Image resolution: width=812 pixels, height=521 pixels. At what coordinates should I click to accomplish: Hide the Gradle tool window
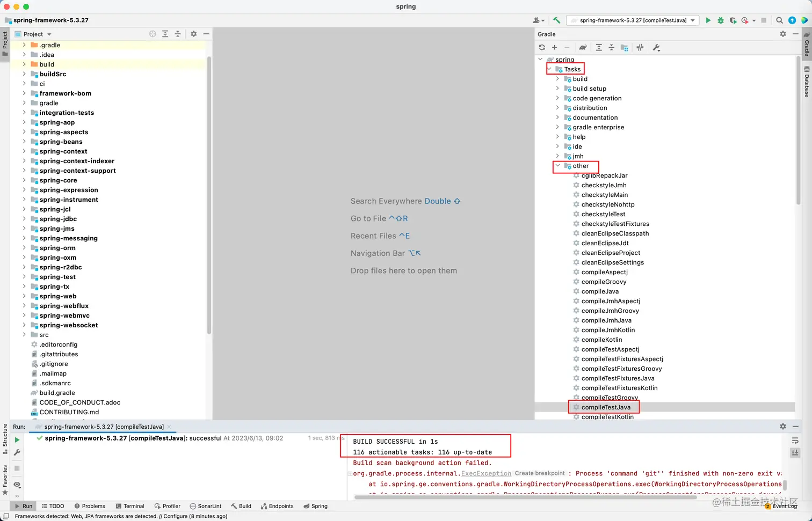point(795,34)
